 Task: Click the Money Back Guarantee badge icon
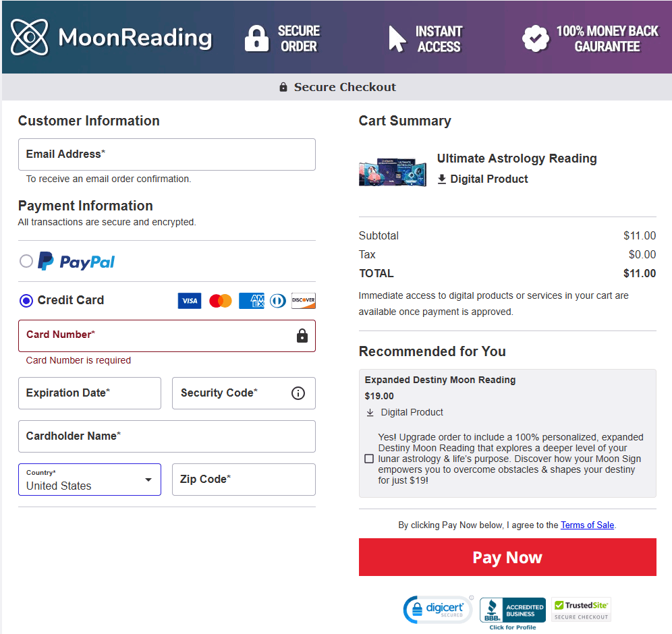(536, 38)
